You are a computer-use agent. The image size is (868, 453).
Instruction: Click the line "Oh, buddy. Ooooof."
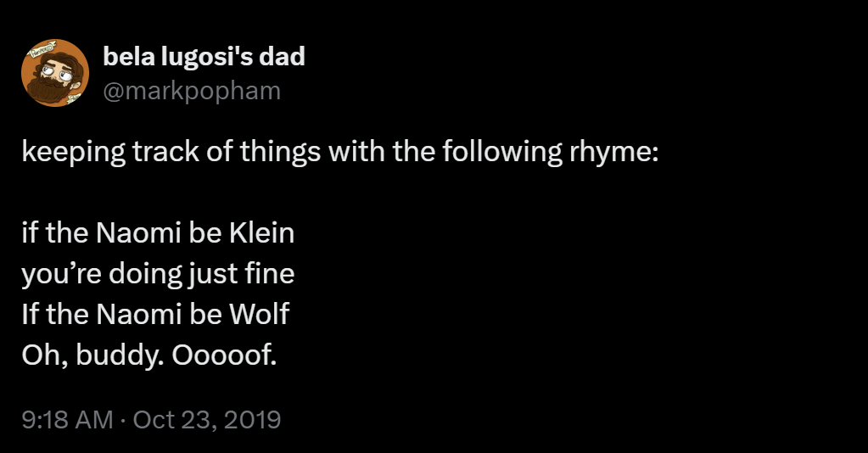coord(149,355)
